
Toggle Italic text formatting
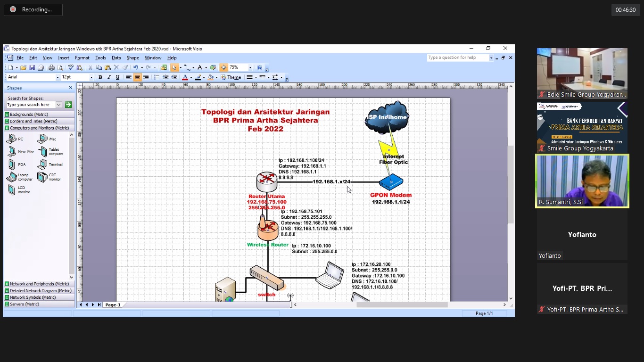click(109, 77)
